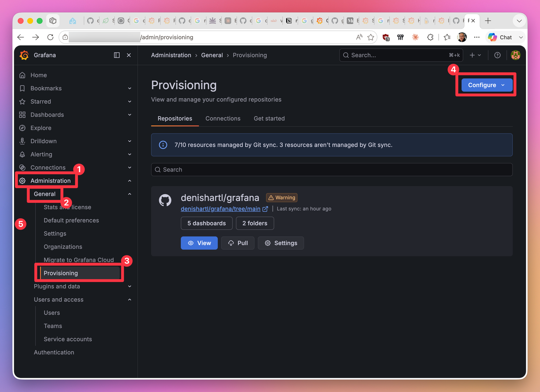Click the Alerting bell icon
540x392 pixels.
22,154
